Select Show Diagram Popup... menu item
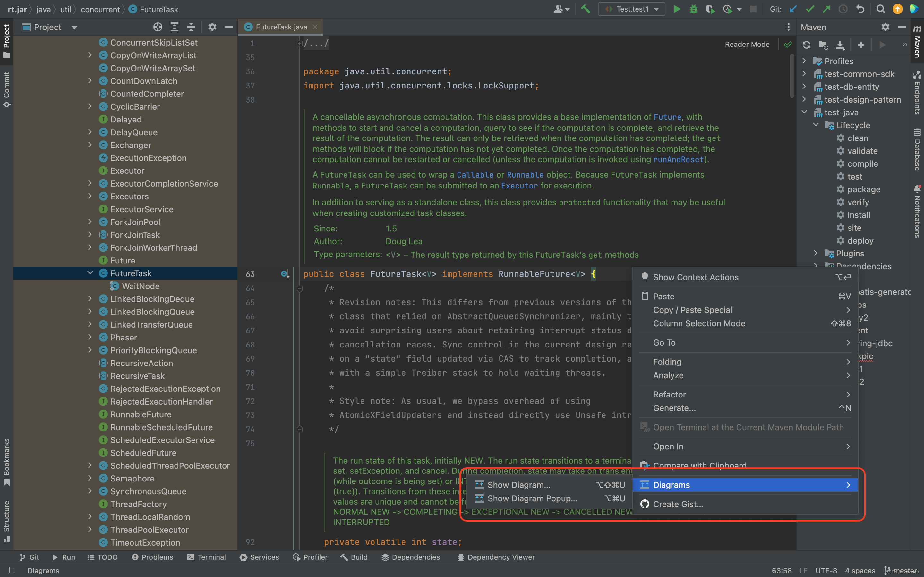The height and width of the screenshot is (577, 924). (532, 498)
